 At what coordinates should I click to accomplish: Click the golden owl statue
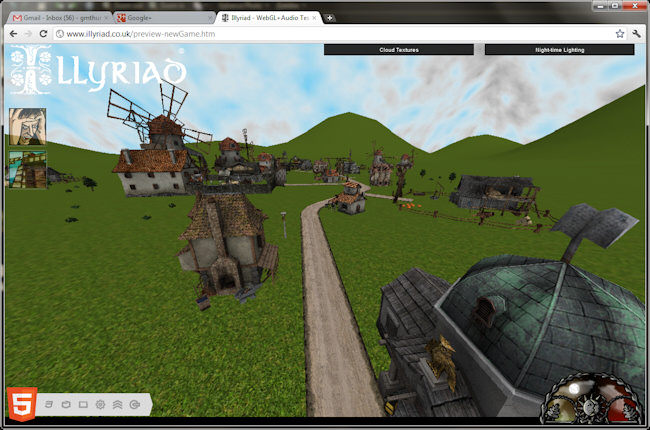(x=441, y=363)
